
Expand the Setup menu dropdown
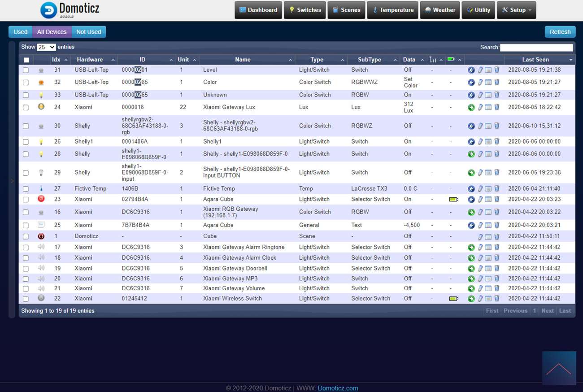516,10
